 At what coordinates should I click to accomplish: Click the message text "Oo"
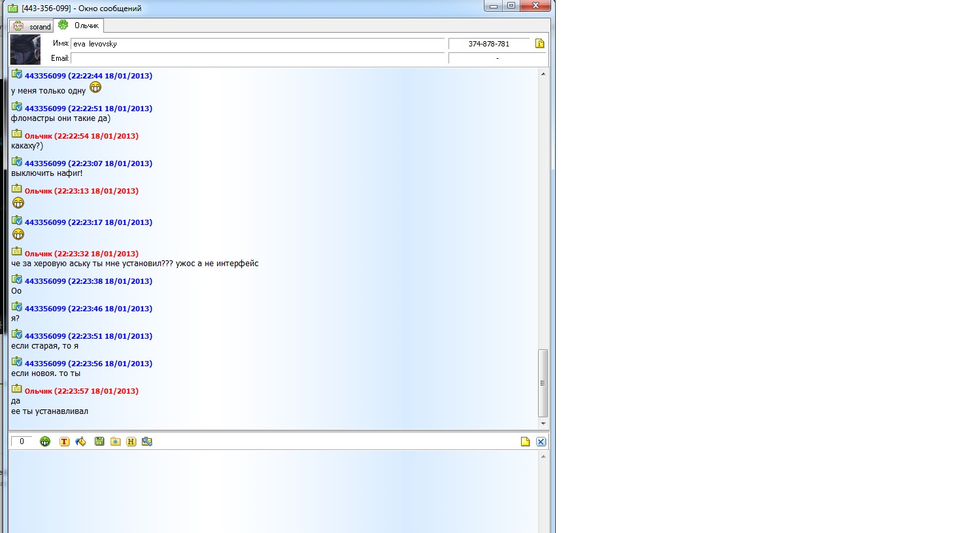(16, 291)
